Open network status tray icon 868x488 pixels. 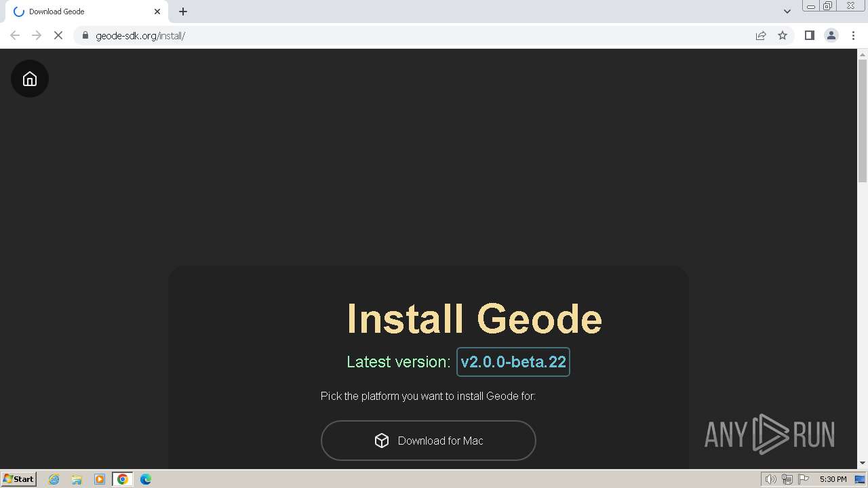point(787,479)
